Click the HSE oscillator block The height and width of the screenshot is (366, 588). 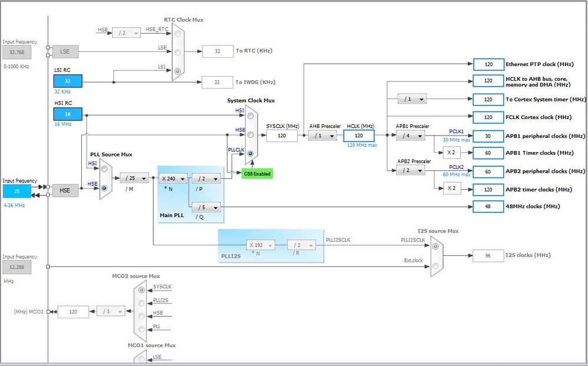[65, 190]
